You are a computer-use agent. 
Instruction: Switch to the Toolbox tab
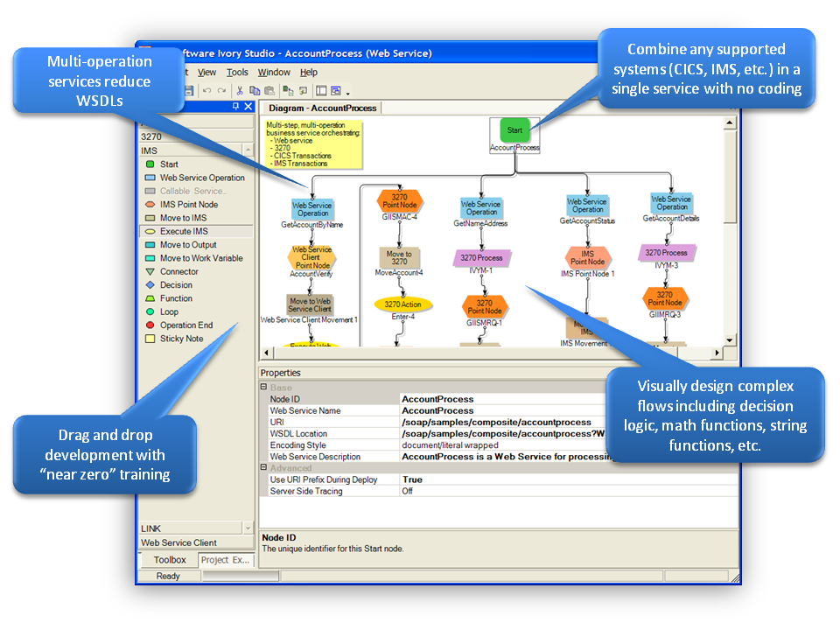[169, 560]
